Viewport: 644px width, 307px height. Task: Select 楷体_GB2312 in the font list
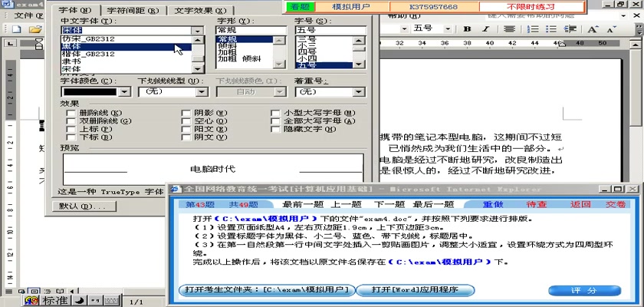click(x=127, y=54)
